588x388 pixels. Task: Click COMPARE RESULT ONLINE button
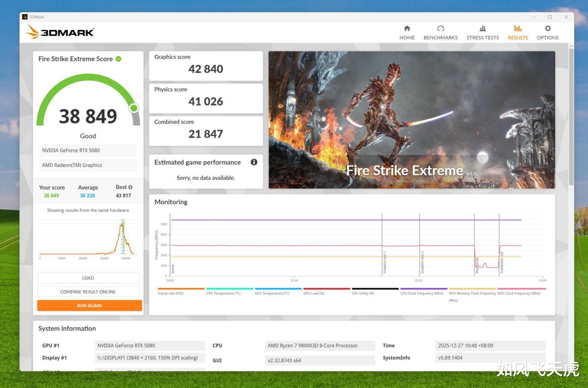88,292
